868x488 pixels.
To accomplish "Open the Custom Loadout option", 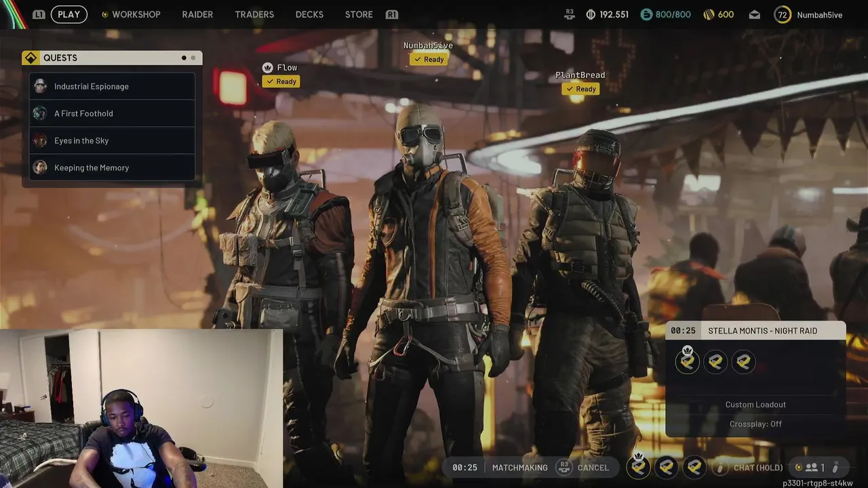I will (x=755, y=405).
